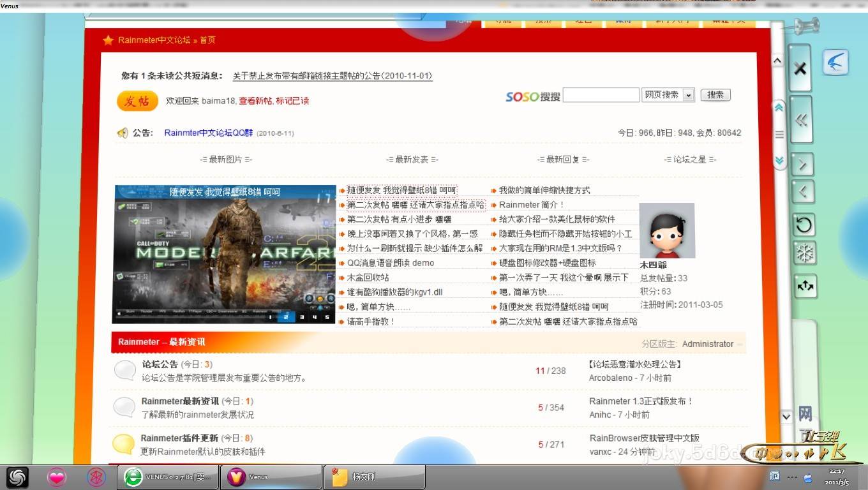Click the blue double up chevron on scroll widget
This screenshot has height=490, width=868.
pos(779,108)
